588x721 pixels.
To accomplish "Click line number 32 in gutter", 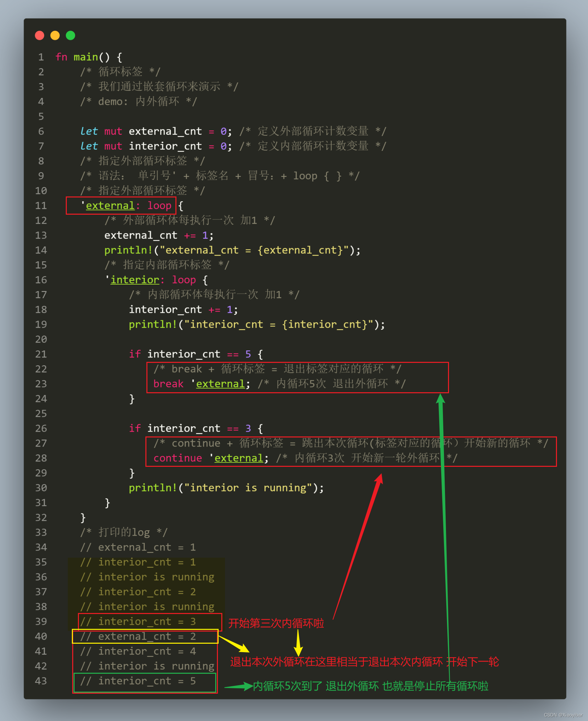I will click(x=41, y=518).
